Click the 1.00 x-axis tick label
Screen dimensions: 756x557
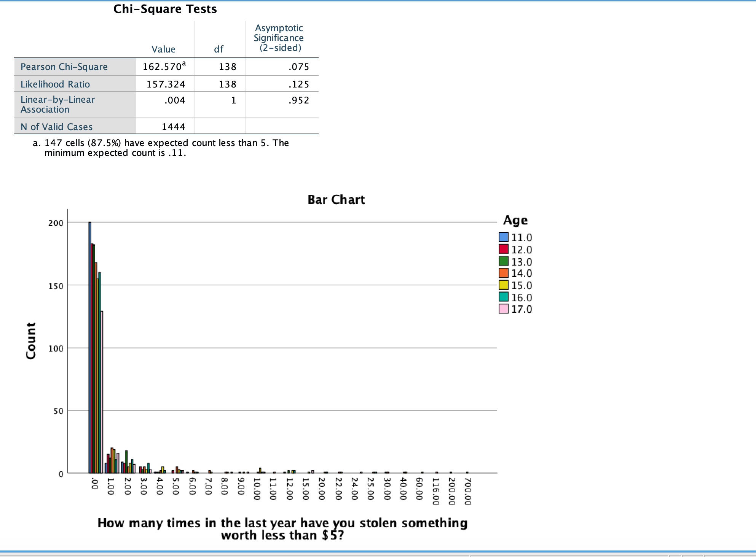(x=111, y=487)
